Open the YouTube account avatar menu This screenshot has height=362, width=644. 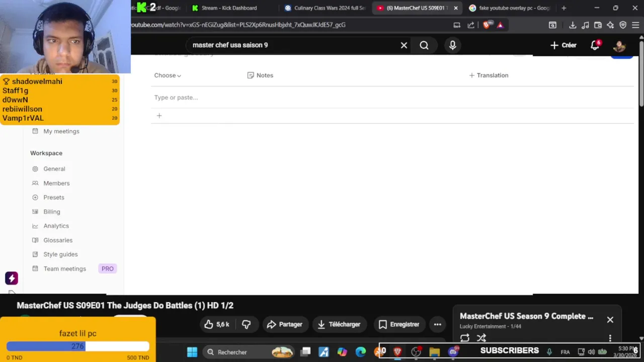[619, 45]
